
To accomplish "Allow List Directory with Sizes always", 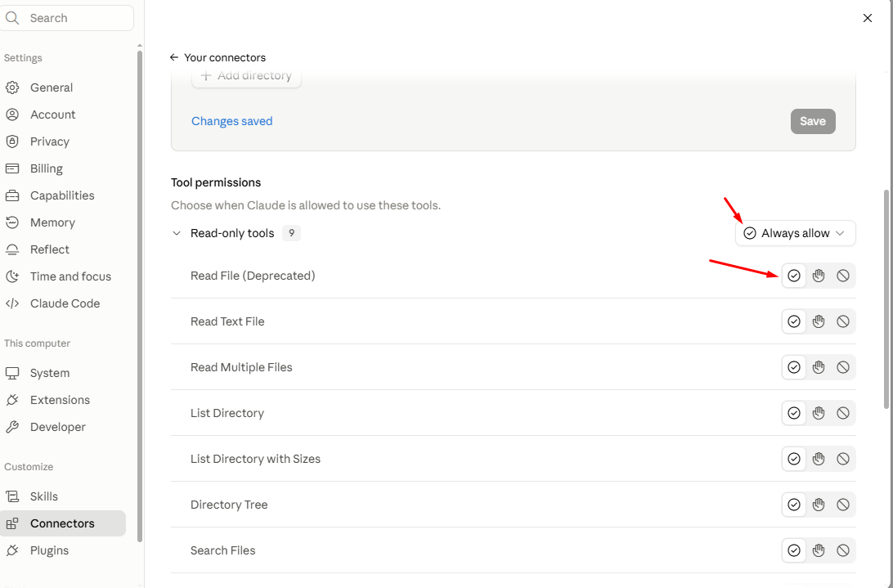I will 794,459.
